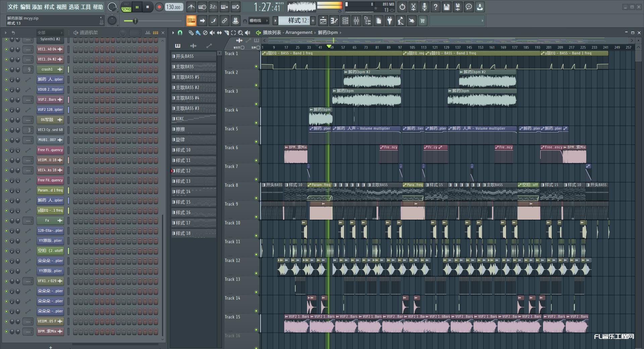Screen dimensions: 644x349
Task: Toggle the loop recording icon
Action: click(236, 7)
